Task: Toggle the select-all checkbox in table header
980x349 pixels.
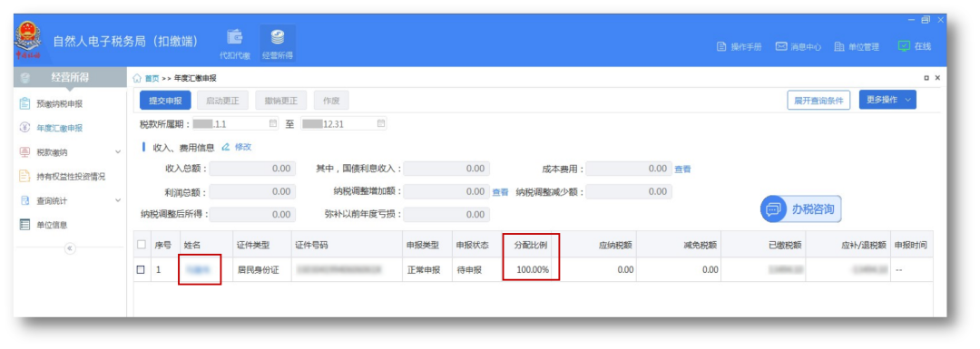Action: click(x=142, y=244)
